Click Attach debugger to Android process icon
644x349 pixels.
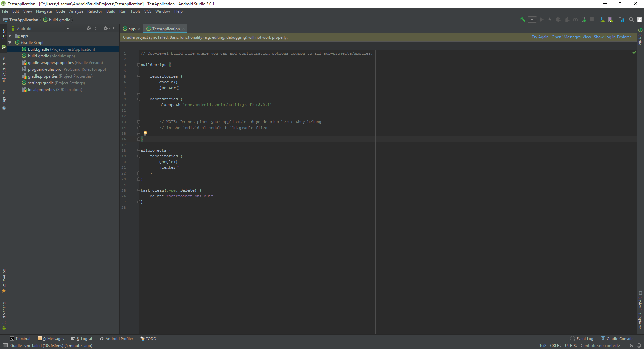[584, 20]
